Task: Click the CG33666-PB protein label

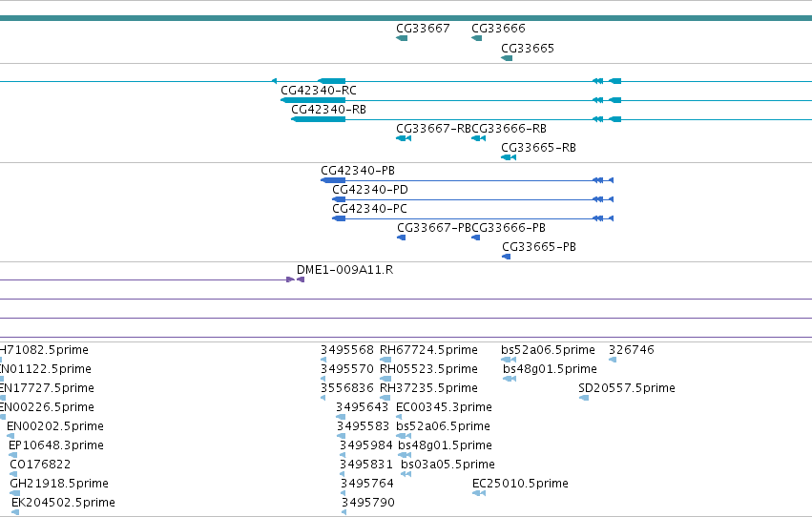Action: tap(509, 228)
